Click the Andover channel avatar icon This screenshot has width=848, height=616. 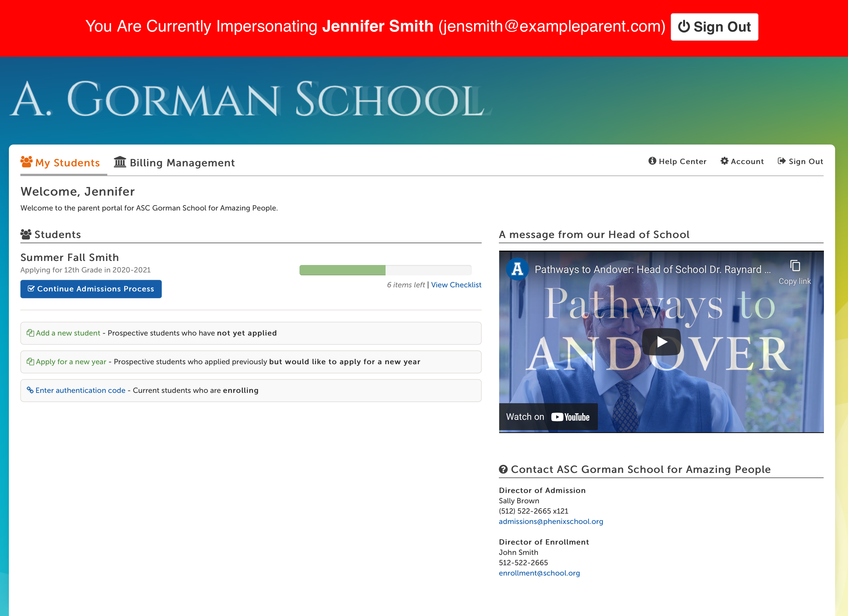(x=517, y=269)
